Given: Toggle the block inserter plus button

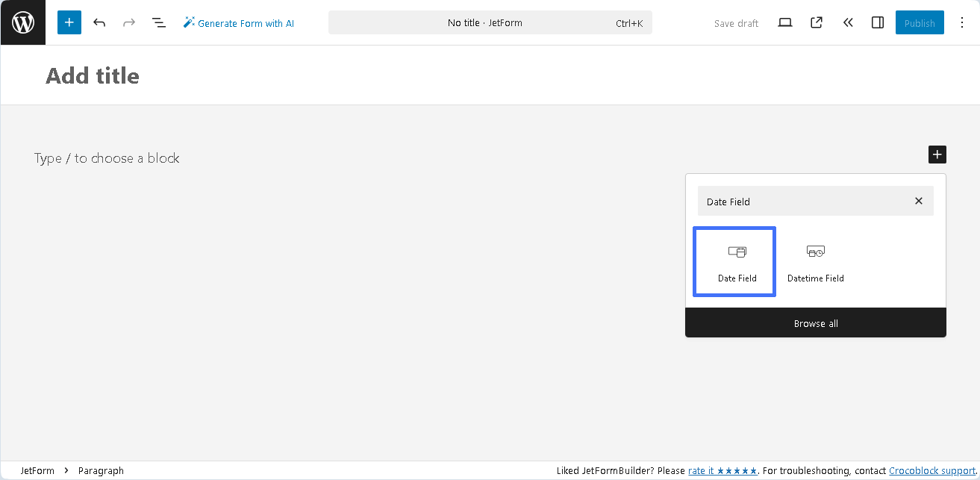Looking at the screenshot, I should coord(69,22).
